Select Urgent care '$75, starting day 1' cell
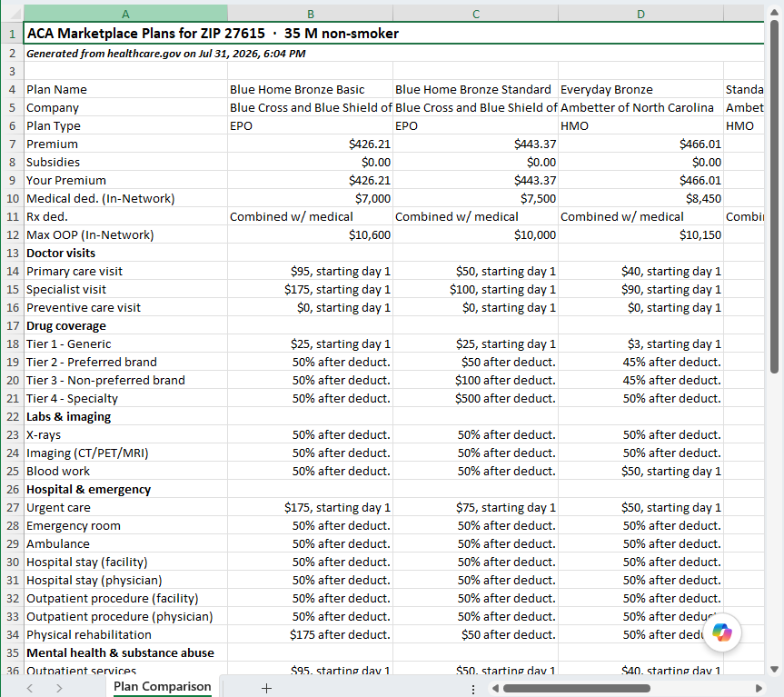Image resolution: width=784 pixels, height=697 pixels. pyautogui.click(x=476, y=507)
